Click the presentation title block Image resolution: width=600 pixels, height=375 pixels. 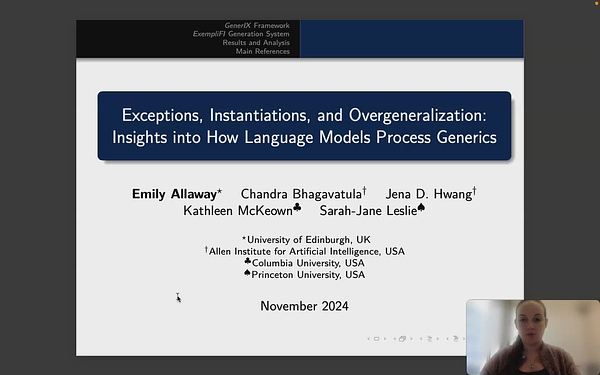point(304,126)
